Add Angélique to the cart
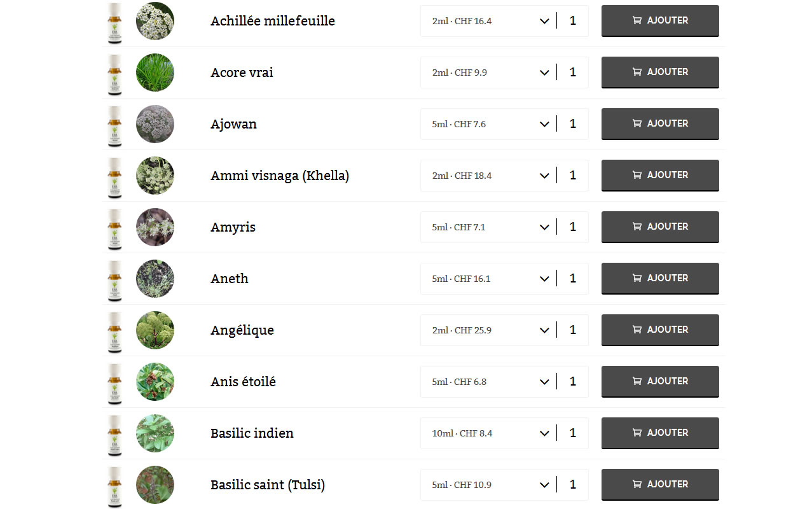The height and width of the screenshot is (509, 812). [x=660, y=330]
